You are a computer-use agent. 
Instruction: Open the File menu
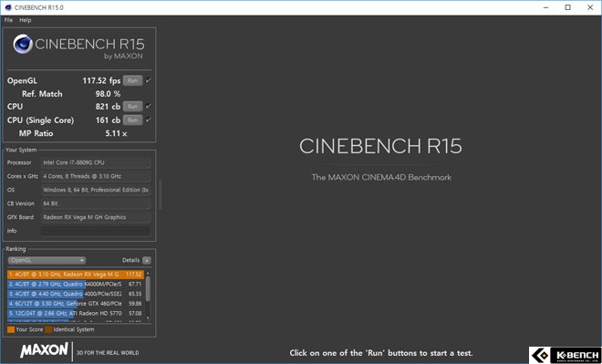click(x=8, y=20)
